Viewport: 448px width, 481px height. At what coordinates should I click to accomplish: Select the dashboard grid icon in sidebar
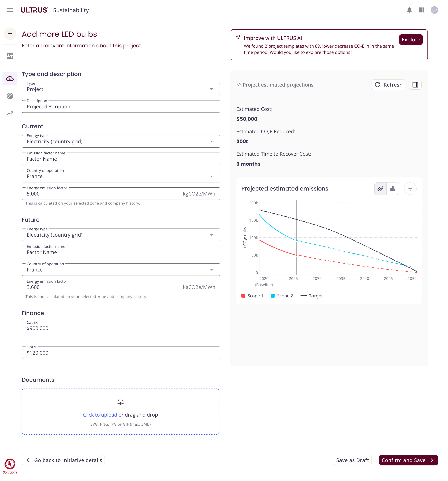click(10, 56)
